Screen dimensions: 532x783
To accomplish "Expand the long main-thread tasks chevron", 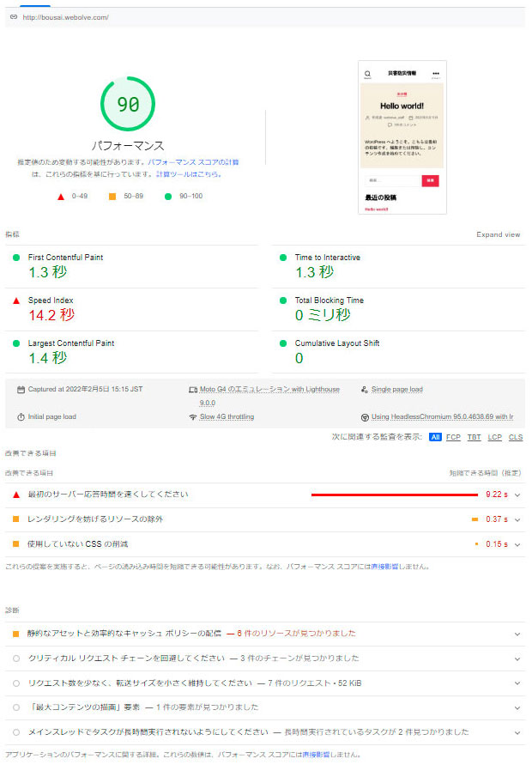I will point(517,732).
